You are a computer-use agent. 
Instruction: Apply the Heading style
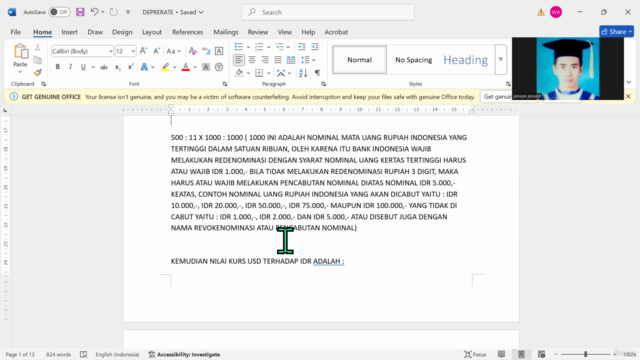465,60
